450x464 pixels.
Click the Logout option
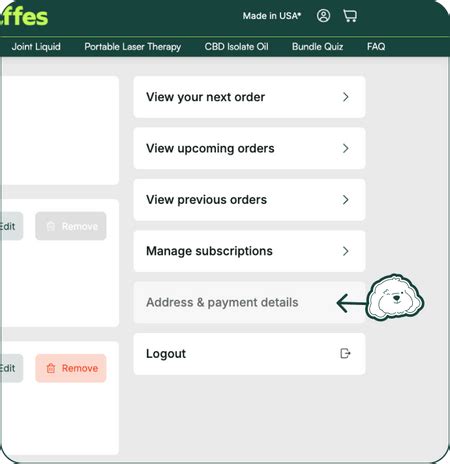249,354
